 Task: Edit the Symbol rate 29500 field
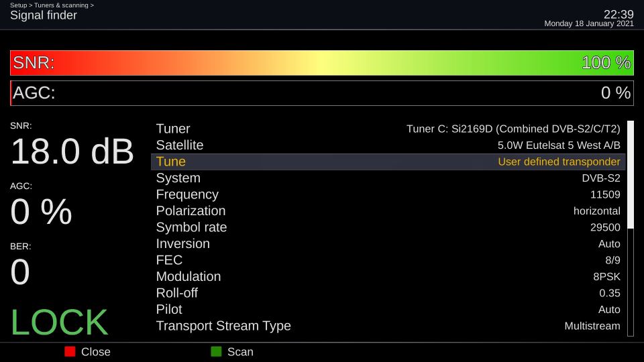605,227
